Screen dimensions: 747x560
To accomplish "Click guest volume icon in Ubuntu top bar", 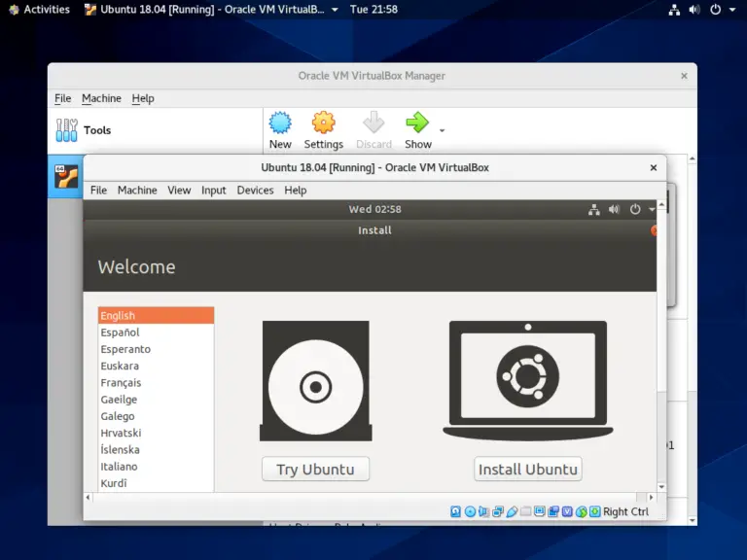I will (614, 210).
